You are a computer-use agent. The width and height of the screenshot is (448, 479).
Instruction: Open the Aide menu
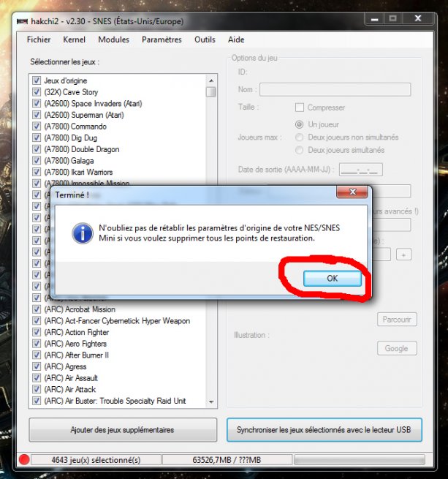point(236,39)
